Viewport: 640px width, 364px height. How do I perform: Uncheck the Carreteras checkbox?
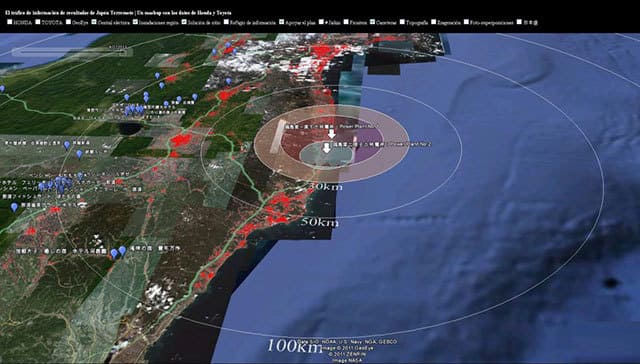[372, 22]
